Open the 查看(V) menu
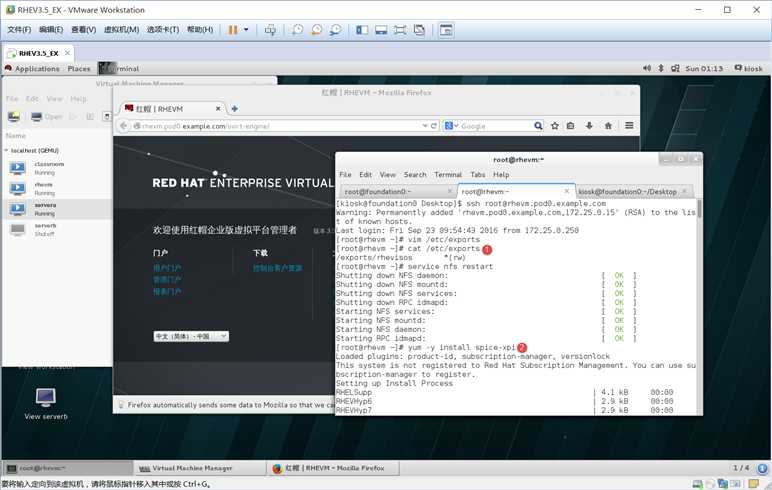The height and width of the screenshot is (490, 772). click(84, 30)
